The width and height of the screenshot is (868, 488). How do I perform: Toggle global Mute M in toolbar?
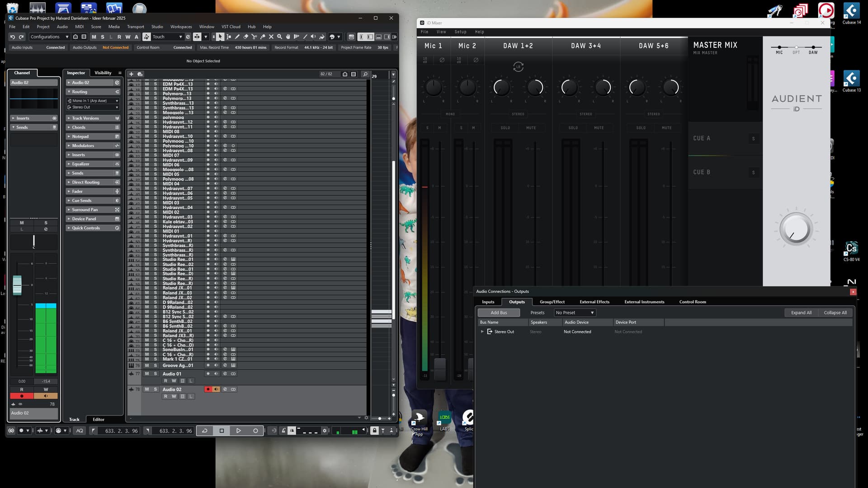94,37
